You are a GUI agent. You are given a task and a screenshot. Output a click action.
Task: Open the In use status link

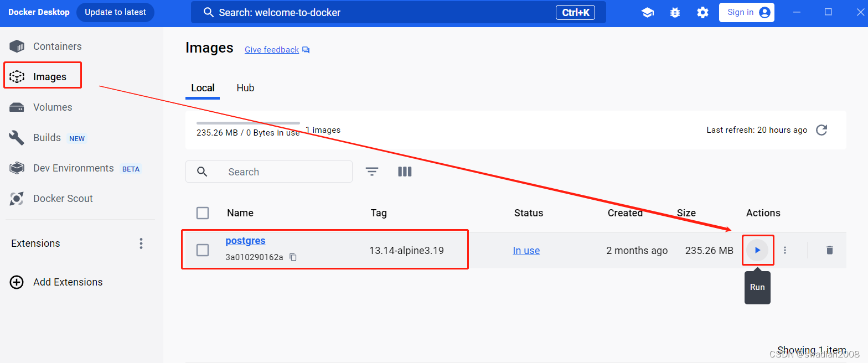(526, 251)
